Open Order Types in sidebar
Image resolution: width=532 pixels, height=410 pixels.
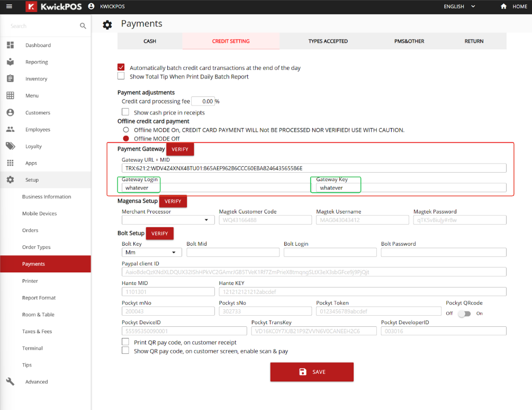(37, 247)
